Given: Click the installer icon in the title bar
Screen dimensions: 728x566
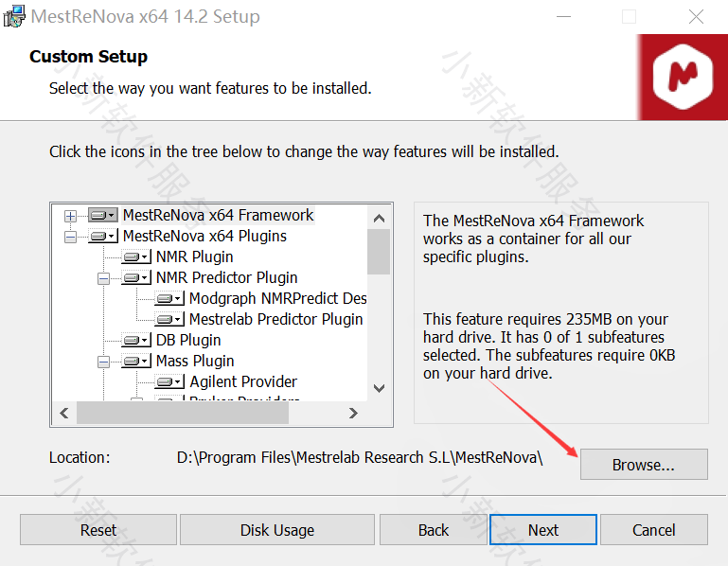Looking at the screenshot, I should pyautogui.click(x=14, y=16).
